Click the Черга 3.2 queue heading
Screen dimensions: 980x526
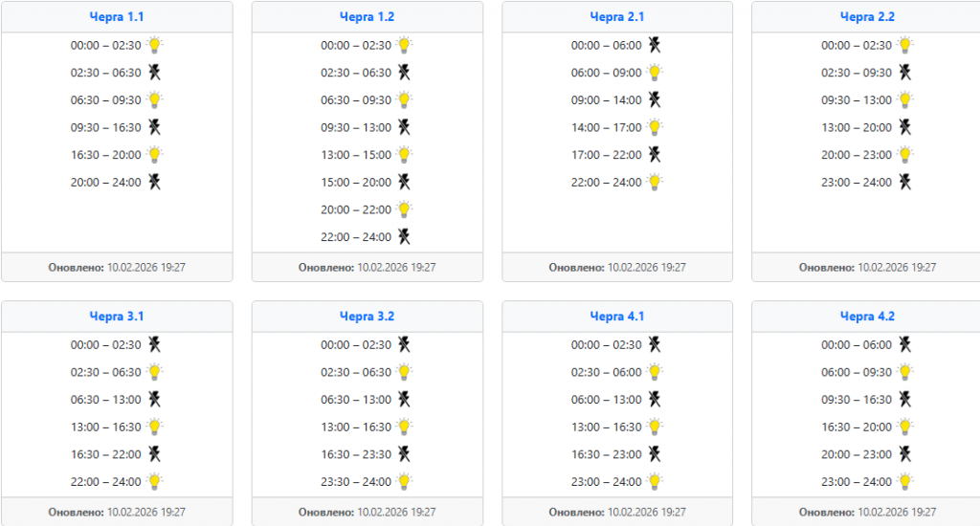tap(367, 317)
